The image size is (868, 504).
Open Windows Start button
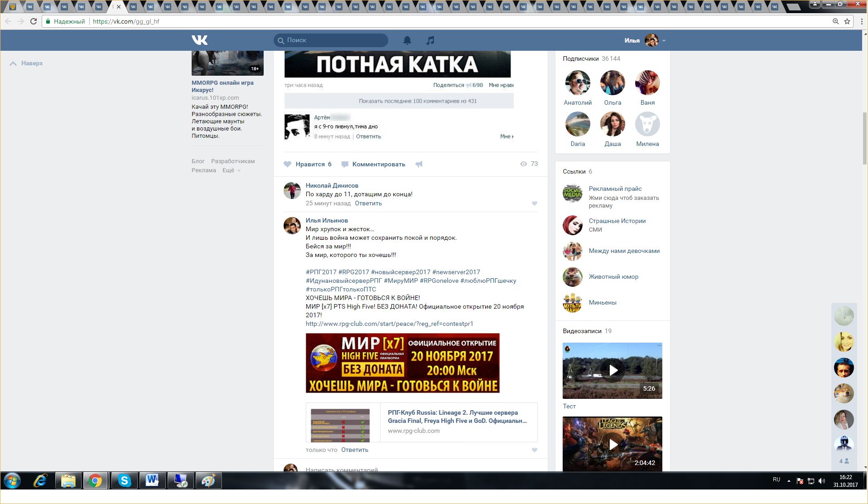click(x=12, y=480)
